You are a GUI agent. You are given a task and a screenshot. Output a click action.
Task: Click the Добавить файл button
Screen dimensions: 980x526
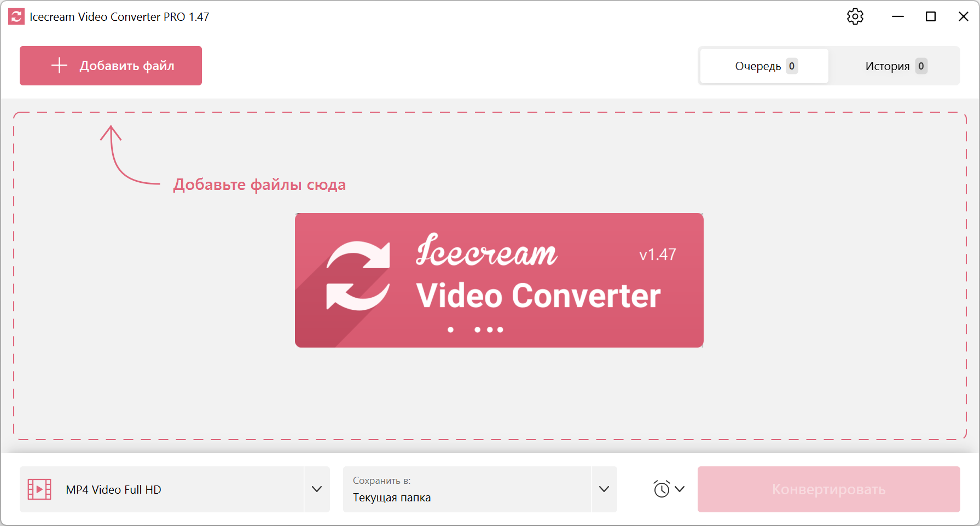coord(111,66)
